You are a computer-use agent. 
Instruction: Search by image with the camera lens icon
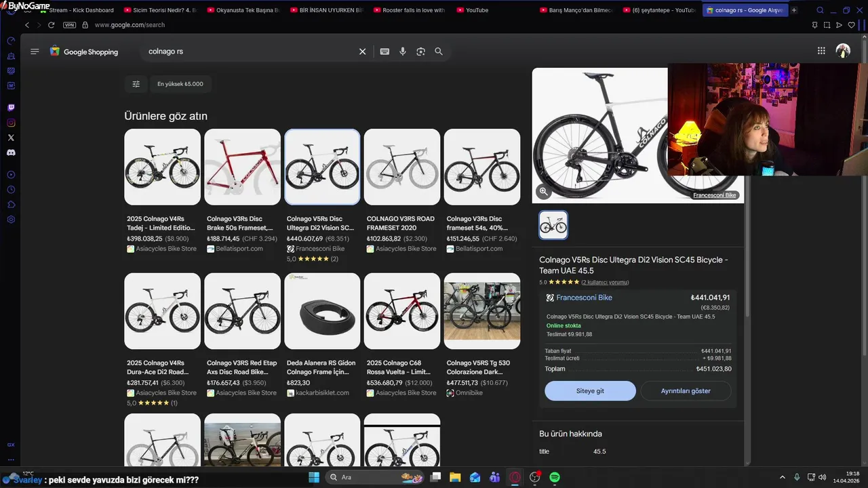tap(420, 52)
